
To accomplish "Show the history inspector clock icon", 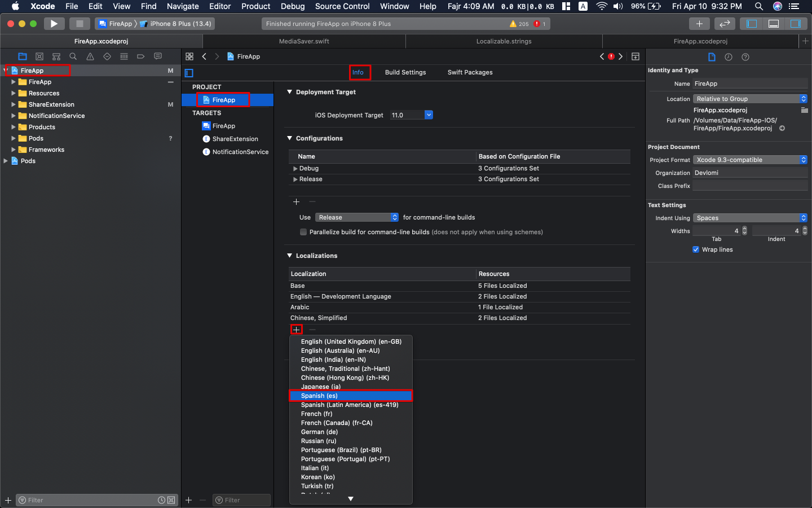I will [729, 57].
